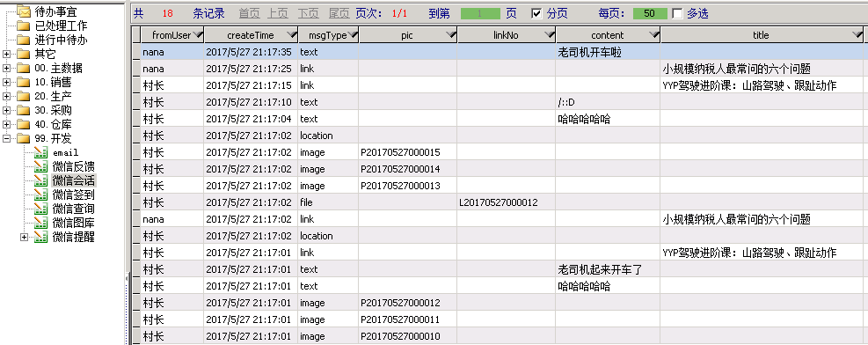Open the 微信查询 report icon

coord(40,209)
